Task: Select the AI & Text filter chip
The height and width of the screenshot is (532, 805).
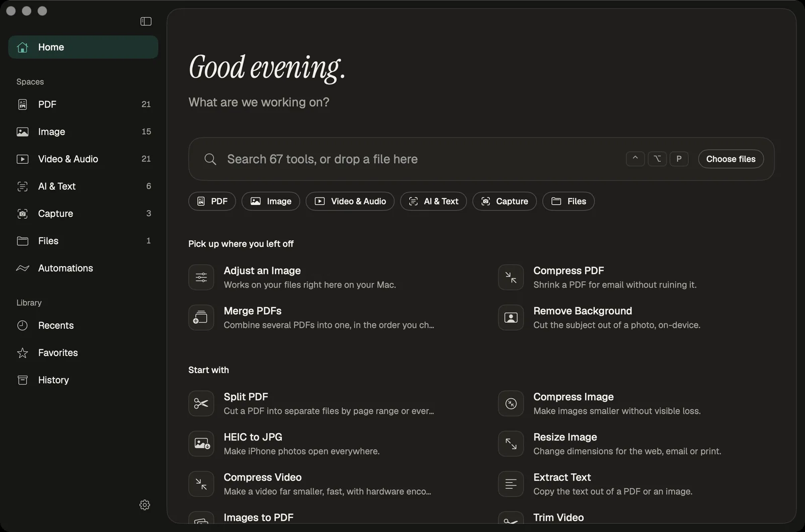Action: coord(433,201)
